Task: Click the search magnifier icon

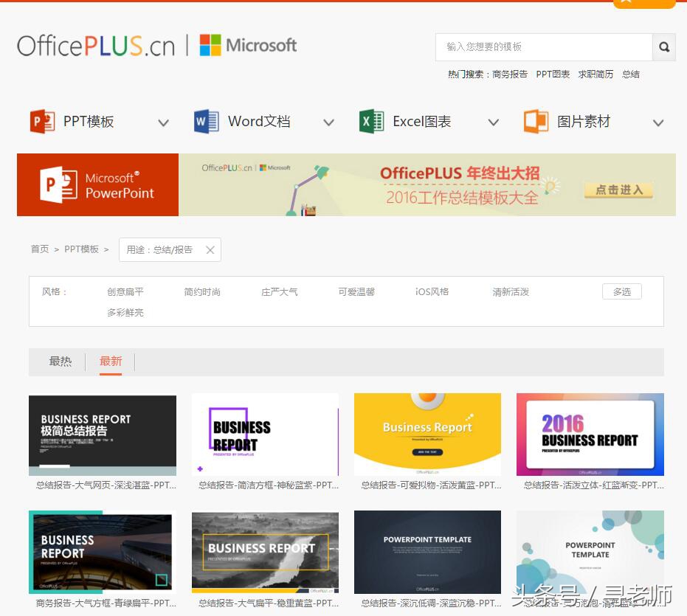Action: [664, 47]
